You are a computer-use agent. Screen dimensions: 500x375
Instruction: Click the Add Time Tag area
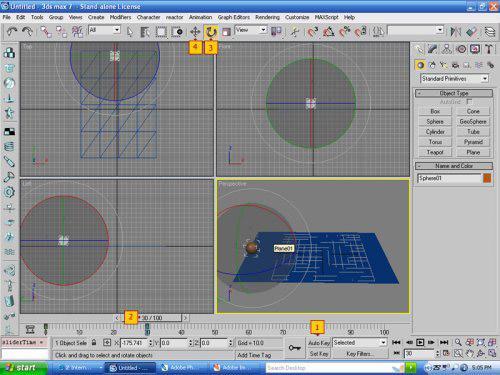[254, 355]
